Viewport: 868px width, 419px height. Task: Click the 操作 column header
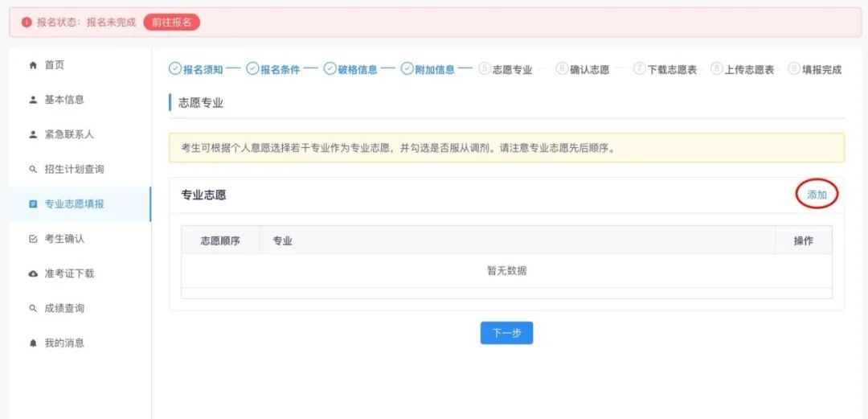click(804, 241)
